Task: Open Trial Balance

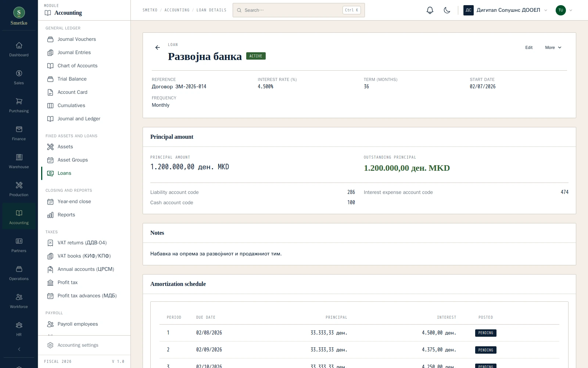Action: coord(85,79)
